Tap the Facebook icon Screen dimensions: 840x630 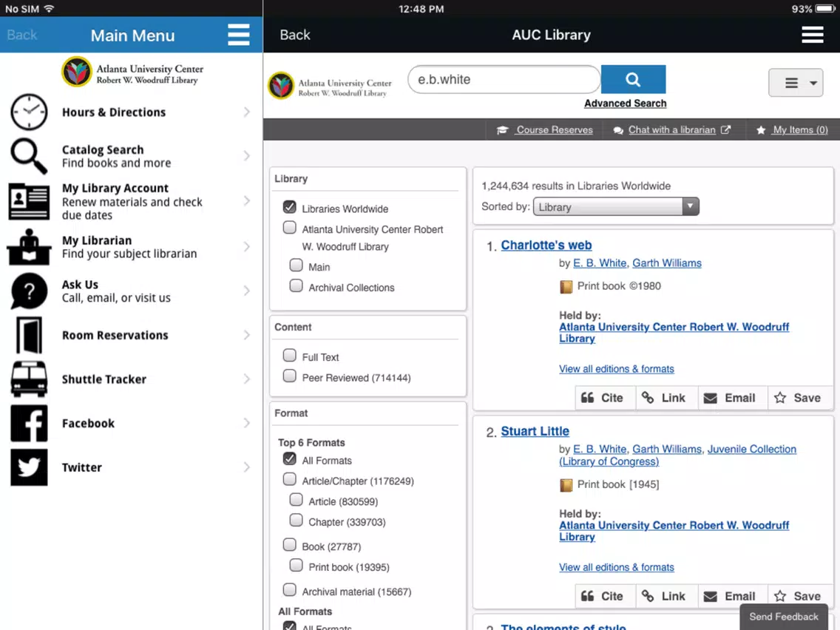(29, 423)
